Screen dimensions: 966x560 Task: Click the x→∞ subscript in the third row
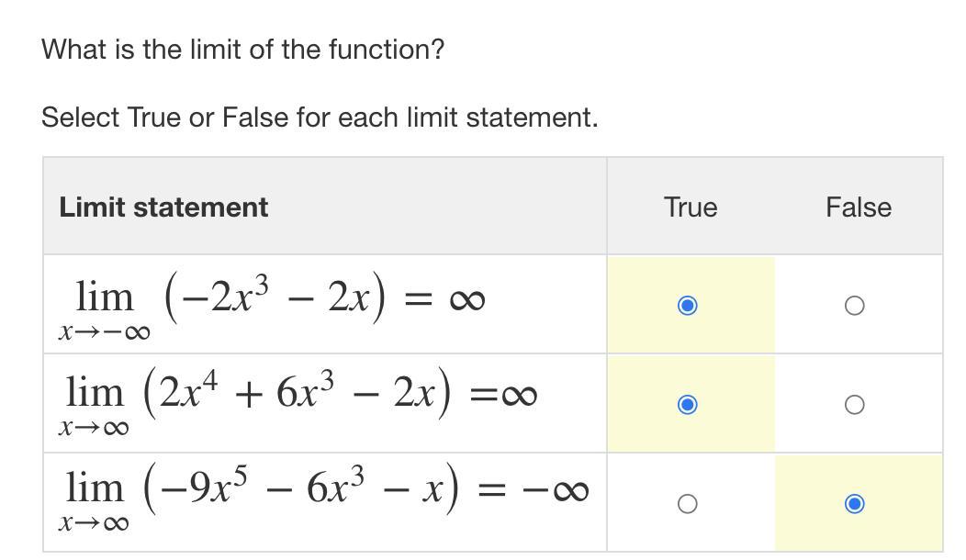pyautogui.click(x=94, y=523)
